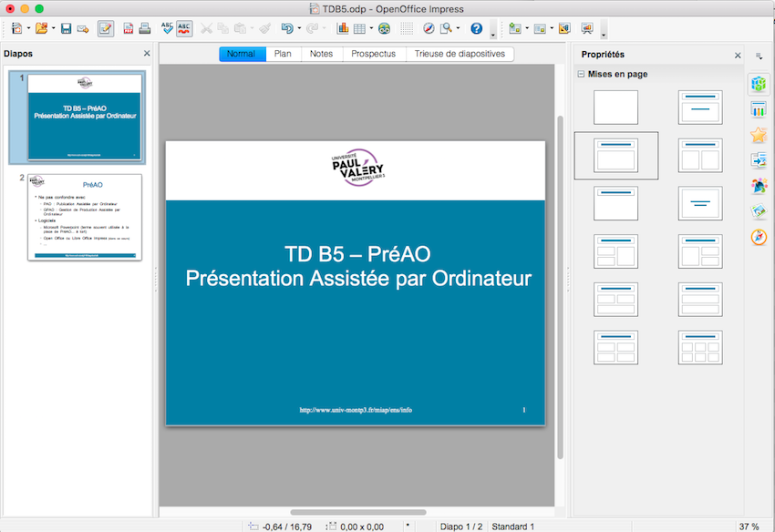This screenshot has width=775, height=532.
Task: Switch to Trieuse de diapositives tab
Action: (460, 54)
